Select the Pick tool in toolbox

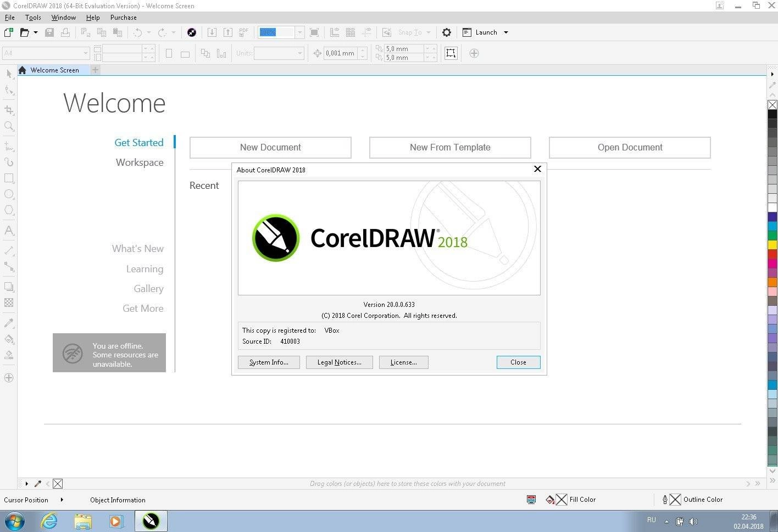[x=9, y=74]
